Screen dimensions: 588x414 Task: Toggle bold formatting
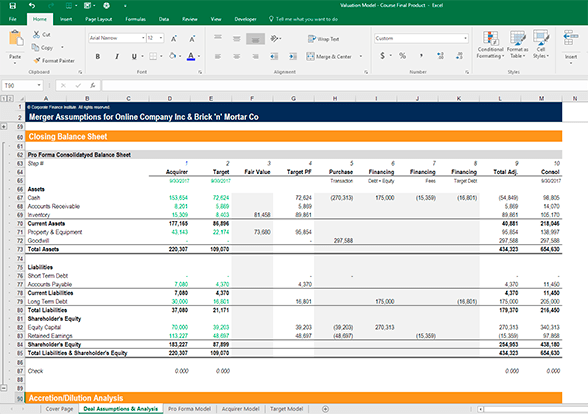98,56
